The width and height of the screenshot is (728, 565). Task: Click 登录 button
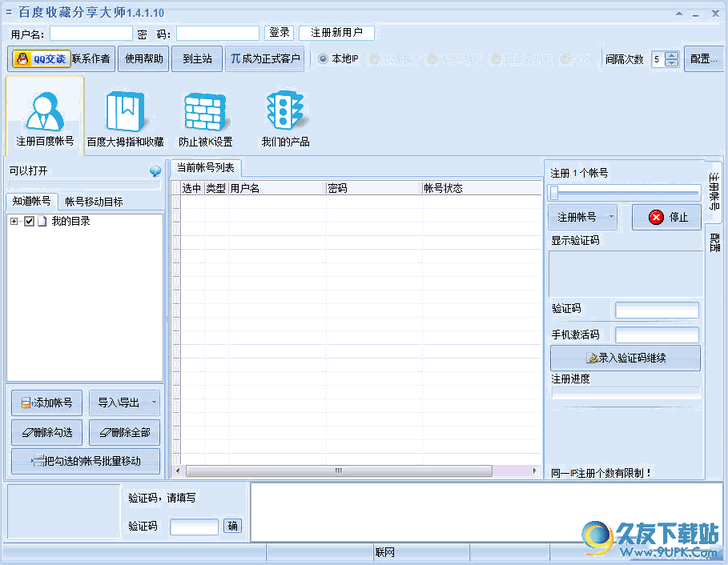tap(279, 33)
